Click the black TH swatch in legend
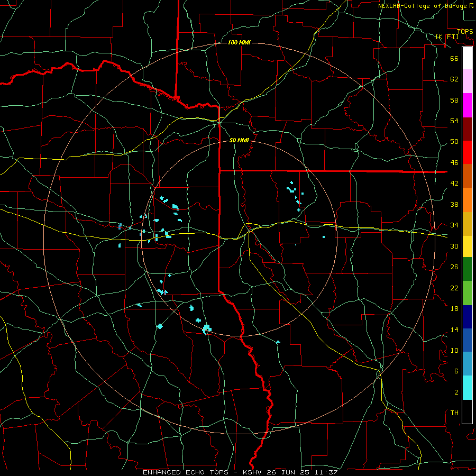Screen dimensions: 476x476 tap(467, 411)
